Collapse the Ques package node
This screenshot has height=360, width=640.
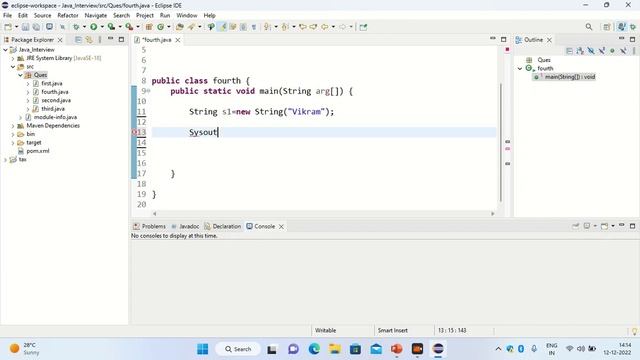[x=20, y=75]
